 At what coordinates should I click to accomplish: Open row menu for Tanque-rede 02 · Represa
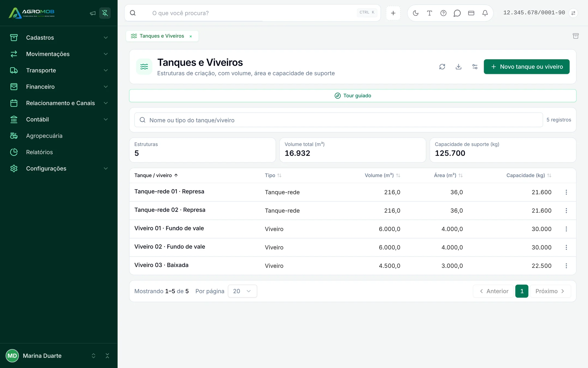[x=566, y=211]
